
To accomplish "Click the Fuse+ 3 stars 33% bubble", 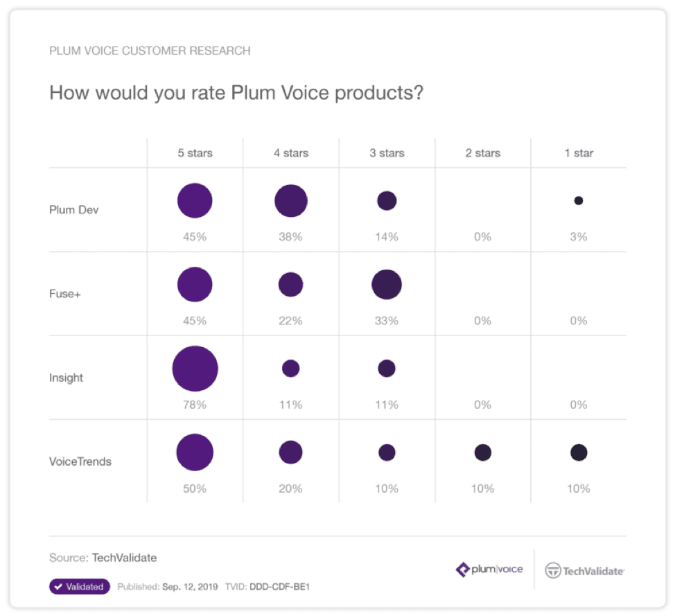I will click(387, 285).
